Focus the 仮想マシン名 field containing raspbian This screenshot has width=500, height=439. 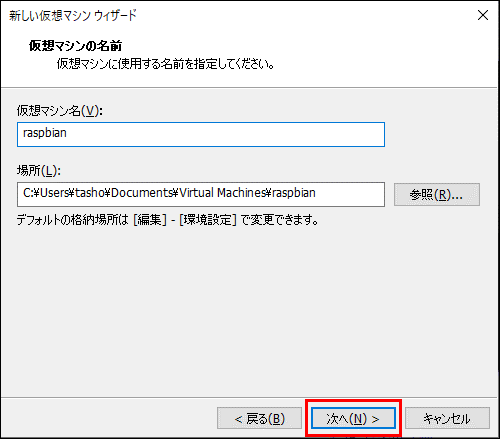tap(201, 134)
